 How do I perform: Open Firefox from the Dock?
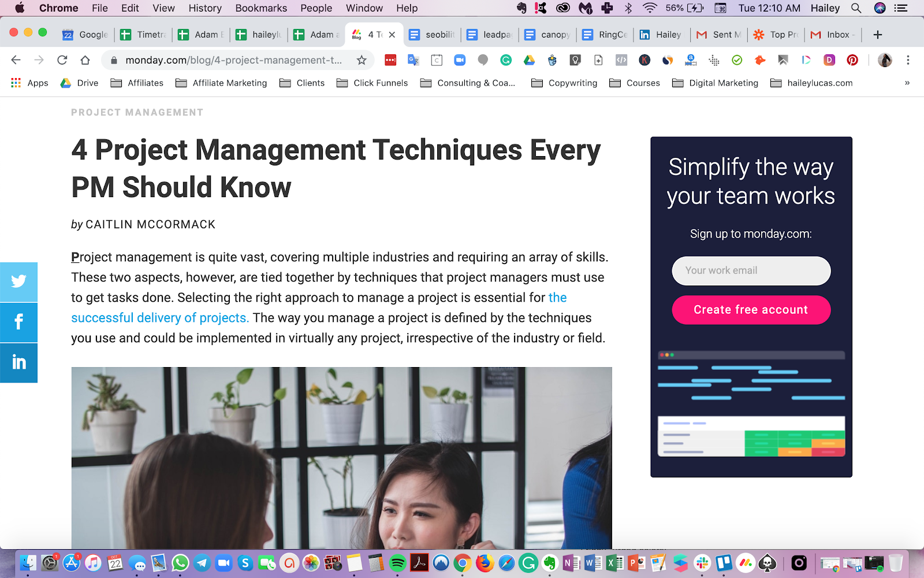pos(485,562)
